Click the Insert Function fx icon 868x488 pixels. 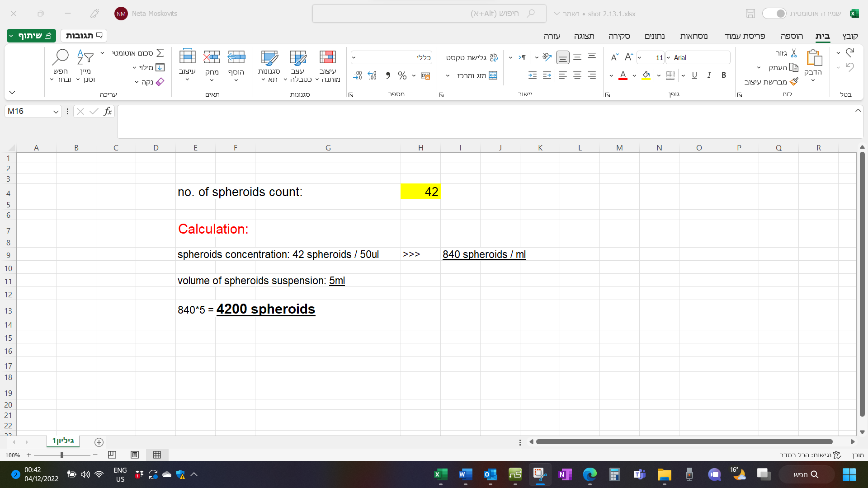pyautogui.click(x=108, y=112)
